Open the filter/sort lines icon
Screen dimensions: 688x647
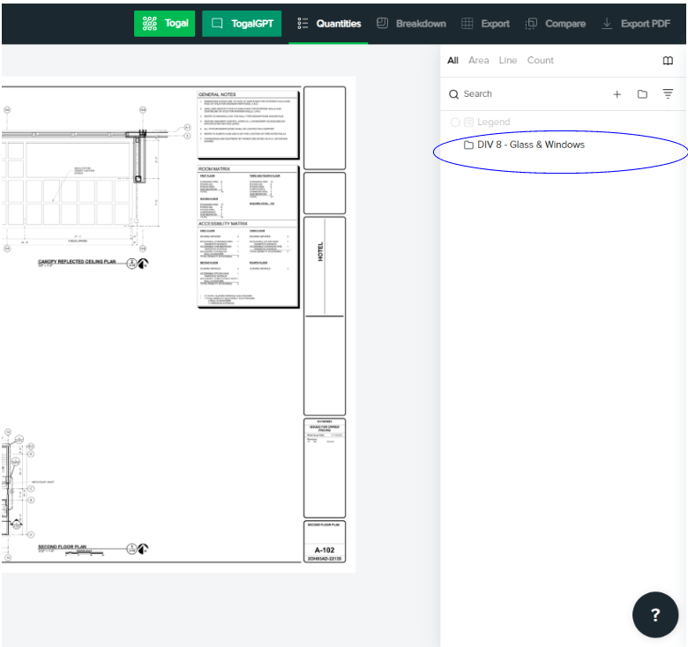668,94
